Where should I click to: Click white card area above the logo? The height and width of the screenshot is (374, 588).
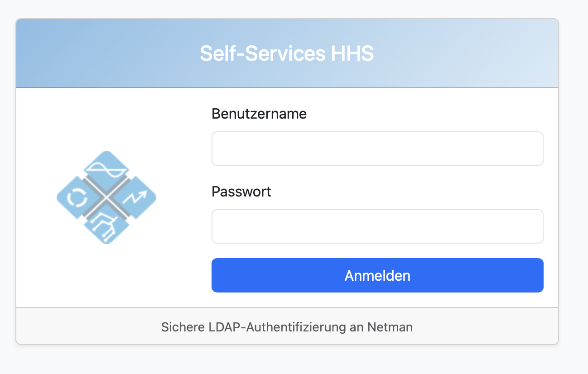pos(107,119)
